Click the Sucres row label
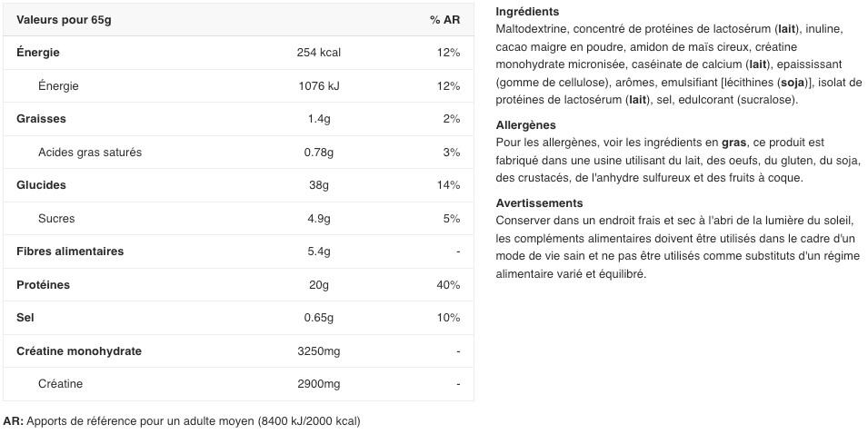This screenshot has height=434, width=868. [x=56, y=219]
